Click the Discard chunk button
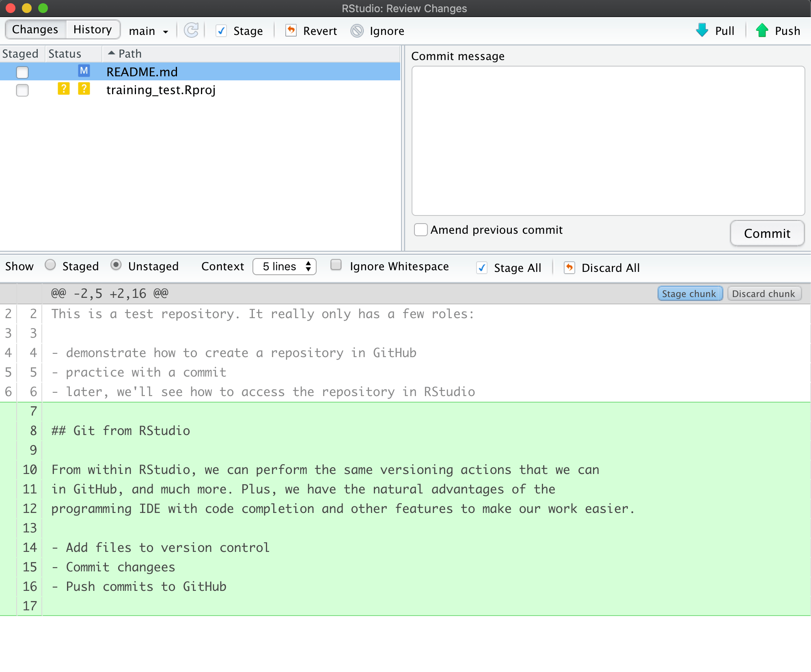 tap(764, 293)
